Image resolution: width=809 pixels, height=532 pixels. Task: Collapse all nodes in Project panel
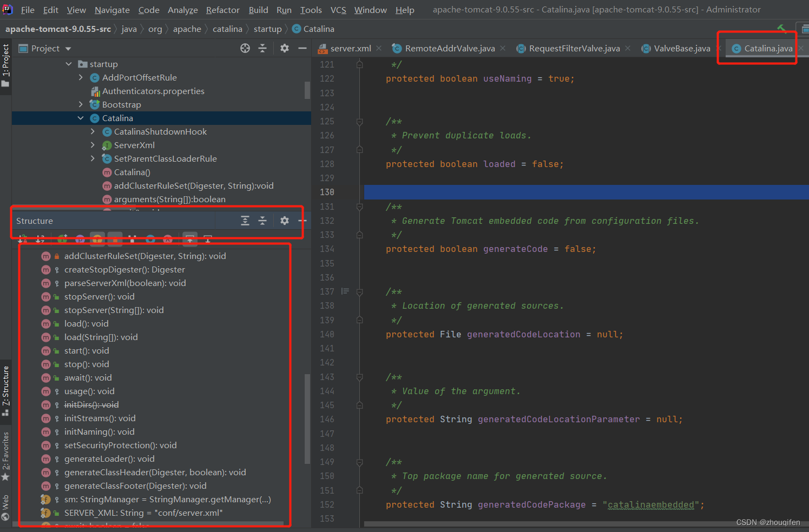tap(262, 48)
